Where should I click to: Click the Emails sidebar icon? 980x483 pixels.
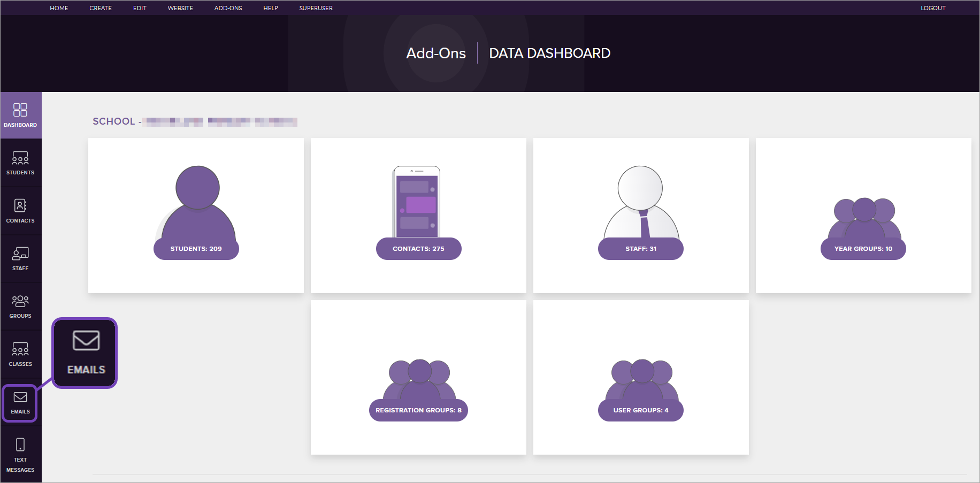coord(20,403)
